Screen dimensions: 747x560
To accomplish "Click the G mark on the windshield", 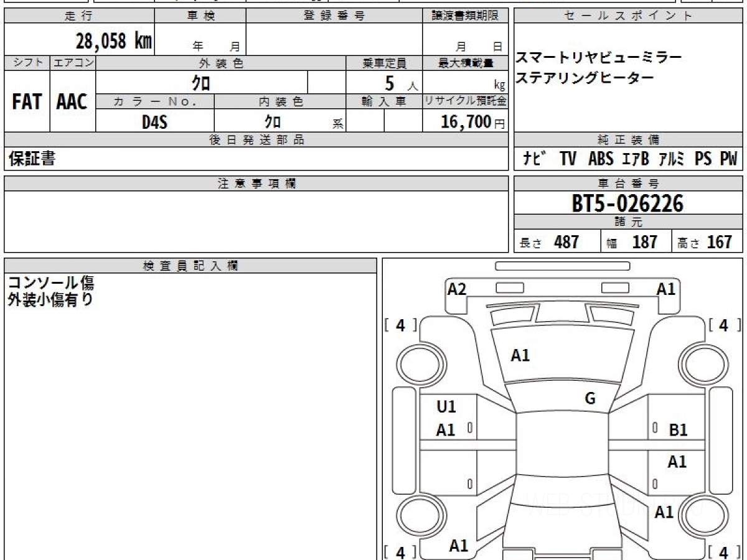I will [x=591, y=399].
